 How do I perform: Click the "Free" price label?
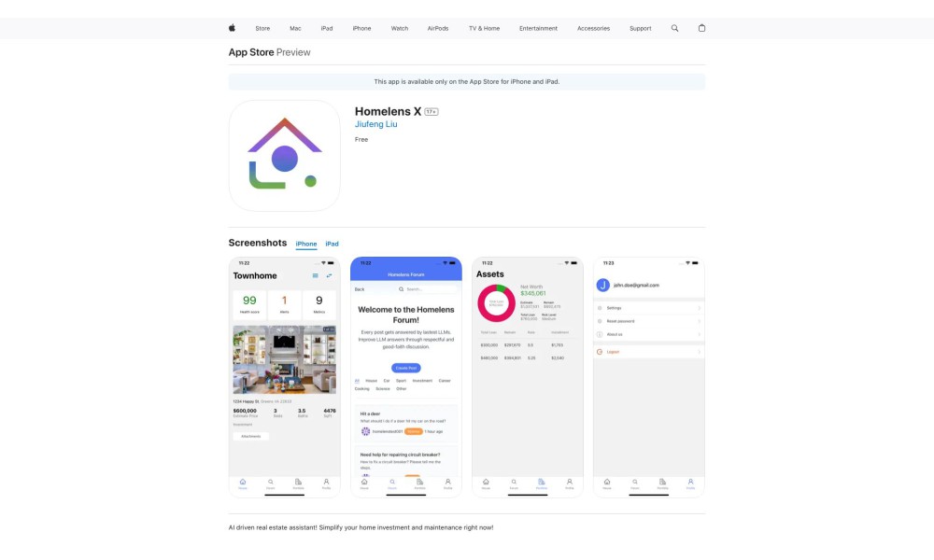coord(361,140)
